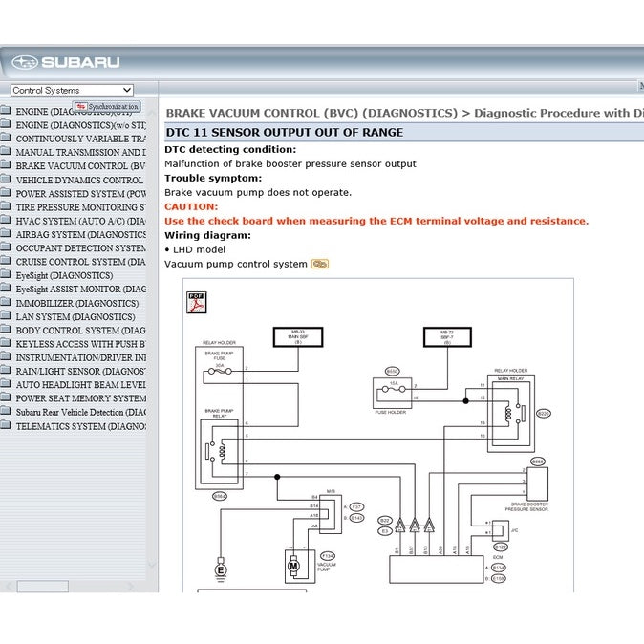644x644 pixels.
Task: Expand VEHICLE DYNAMICS CONTROL tree item
Action: pos(80,180)
